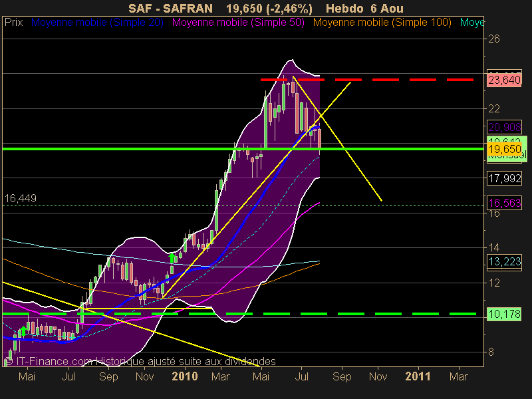Click the magenta 16,563 price label
Image resolution: width=532 pixels, height=399 pixels.
[504, 203]
